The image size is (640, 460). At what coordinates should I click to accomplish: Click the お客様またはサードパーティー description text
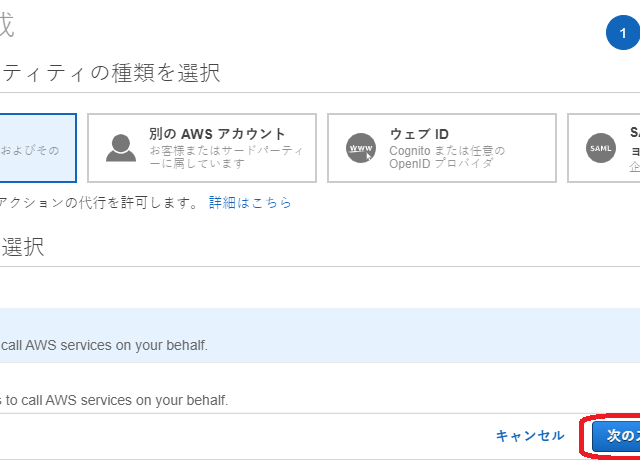(x=225, y=156)
